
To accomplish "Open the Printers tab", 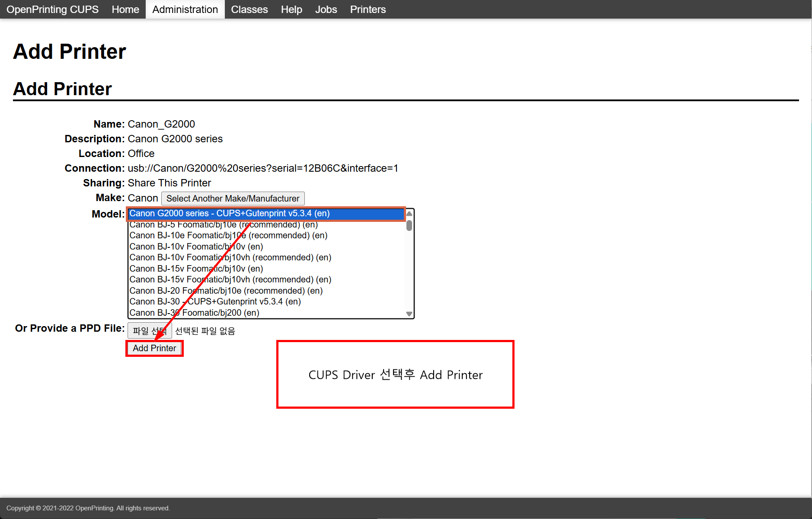I will pyautogui.click(x=368, y=10).
